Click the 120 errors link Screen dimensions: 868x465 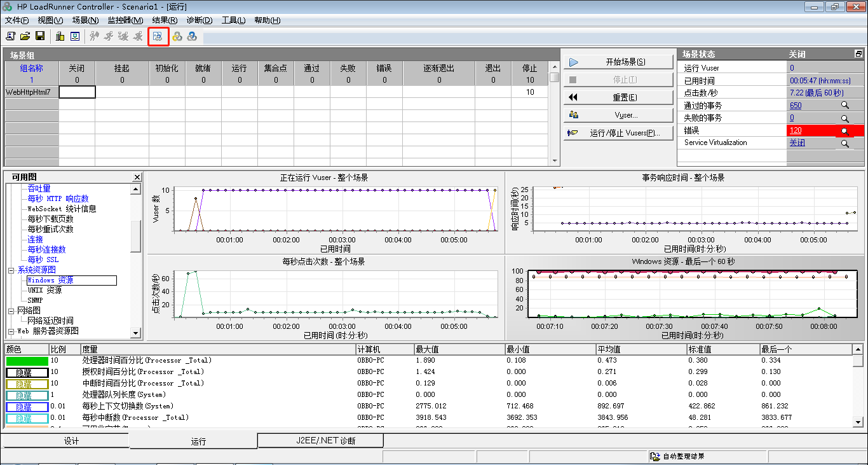(796, 130)
